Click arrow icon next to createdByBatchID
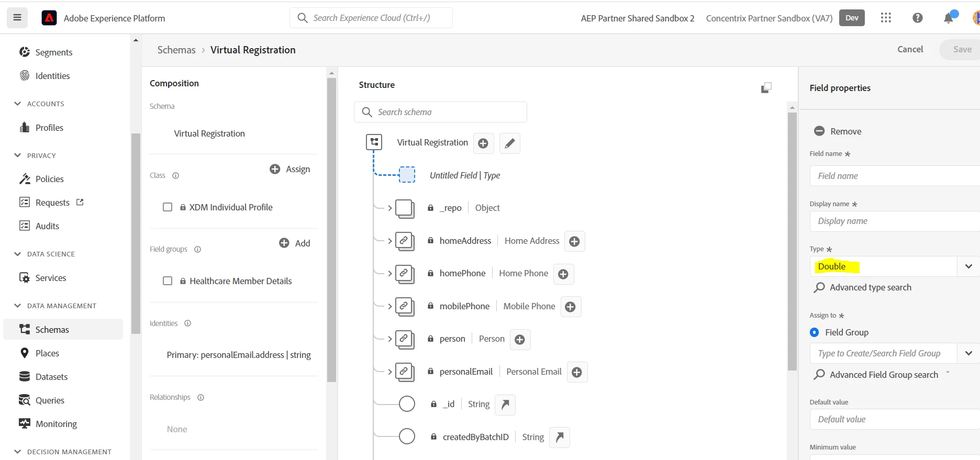Screen dimensions: 980x460 point(560,437)
